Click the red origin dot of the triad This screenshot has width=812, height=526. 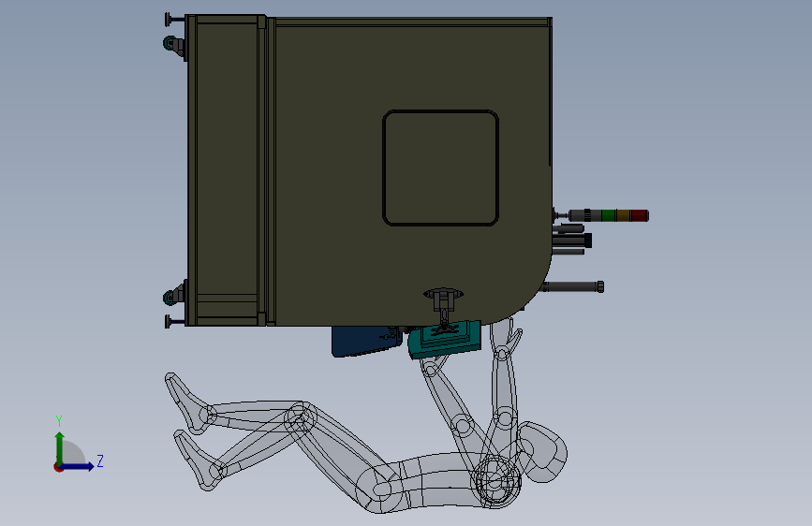tap(58, 467)
